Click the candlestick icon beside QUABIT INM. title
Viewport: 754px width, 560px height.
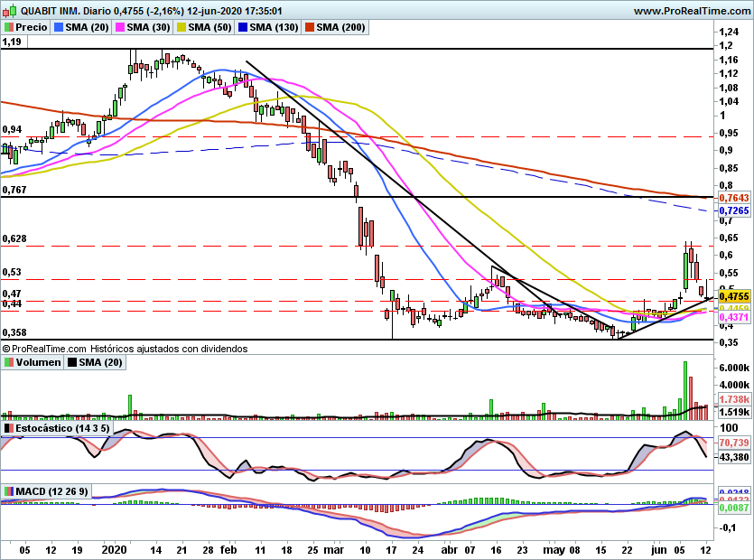(9, 10)
